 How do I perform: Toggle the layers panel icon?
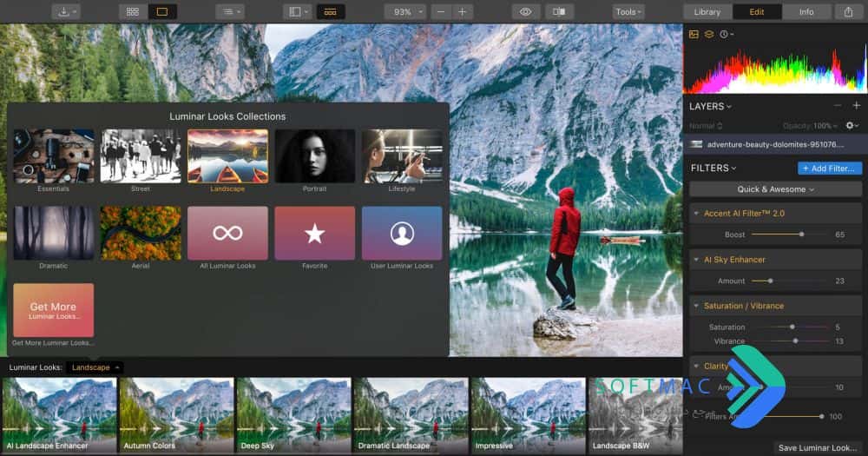coord(708,35)
